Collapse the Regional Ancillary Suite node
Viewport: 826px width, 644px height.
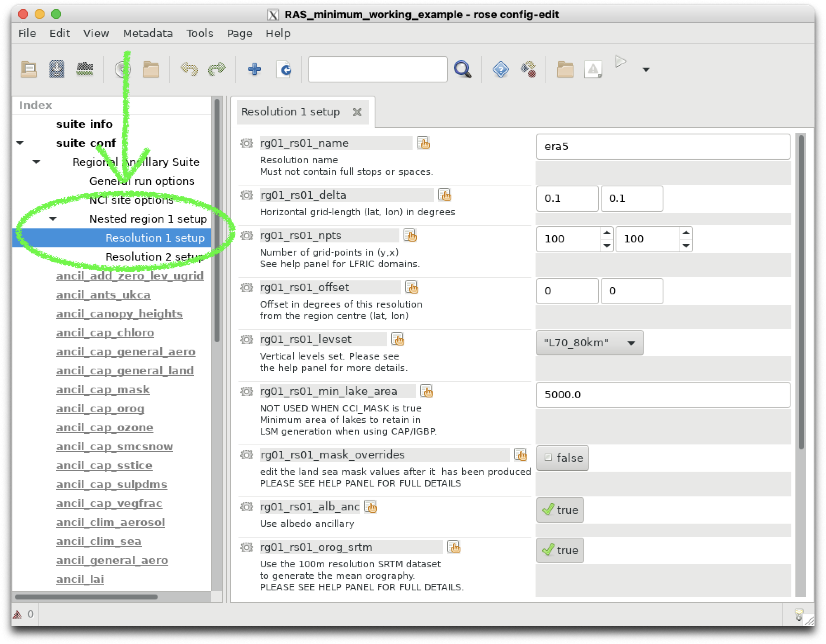36,162
